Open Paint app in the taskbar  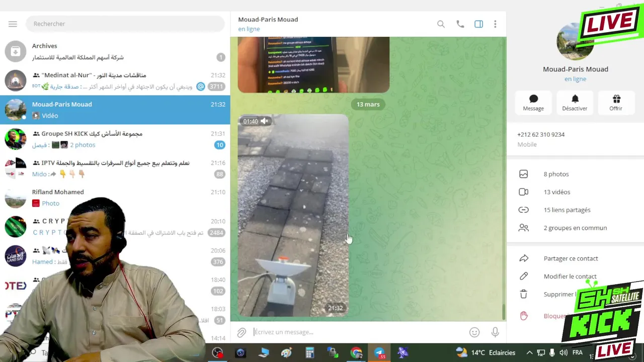(287, 353)
